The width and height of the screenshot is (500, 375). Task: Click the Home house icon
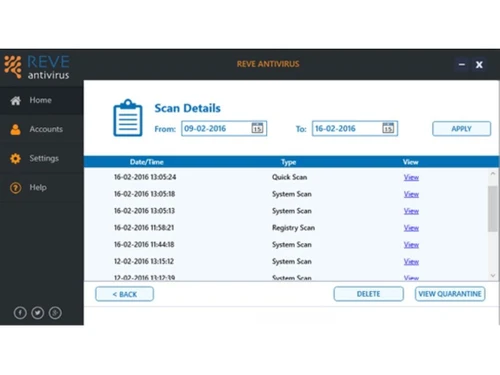[x=15, y=100]
